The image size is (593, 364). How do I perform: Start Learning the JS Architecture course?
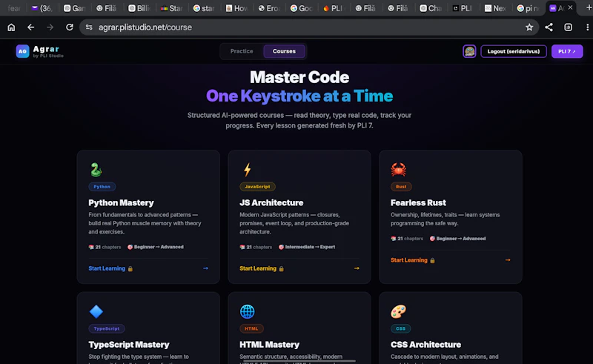point(258,268)
